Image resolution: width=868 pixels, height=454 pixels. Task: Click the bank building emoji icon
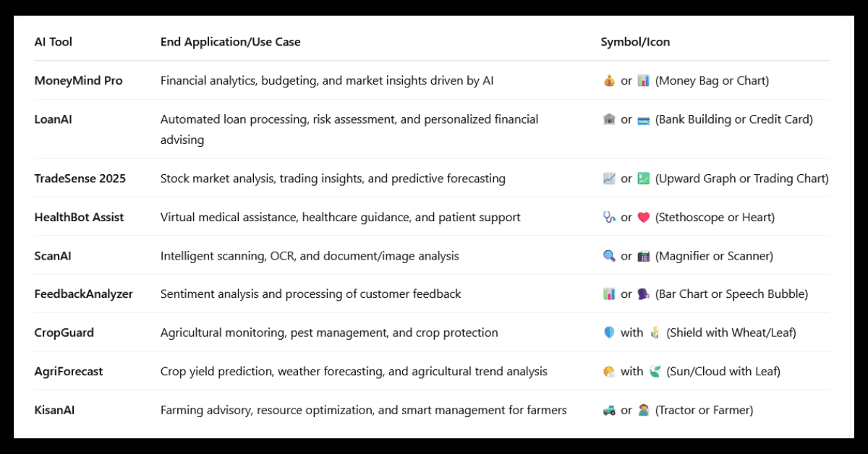tap(609, 119)
